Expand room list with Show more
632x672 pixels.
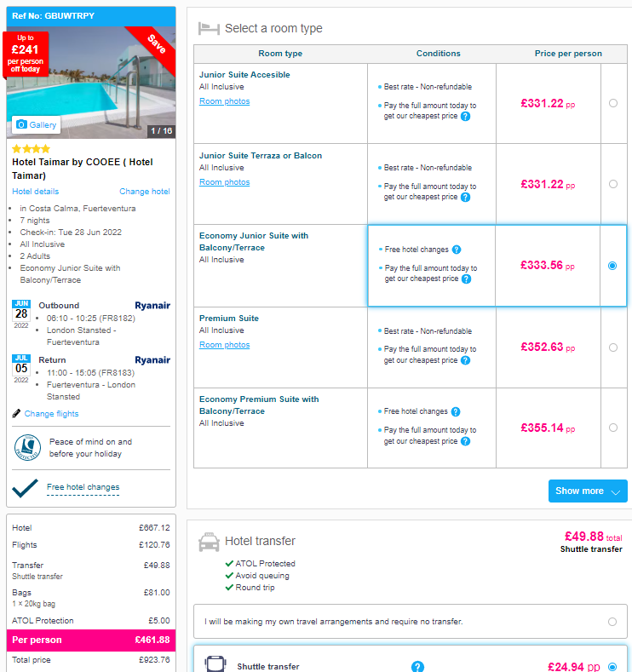588,491
